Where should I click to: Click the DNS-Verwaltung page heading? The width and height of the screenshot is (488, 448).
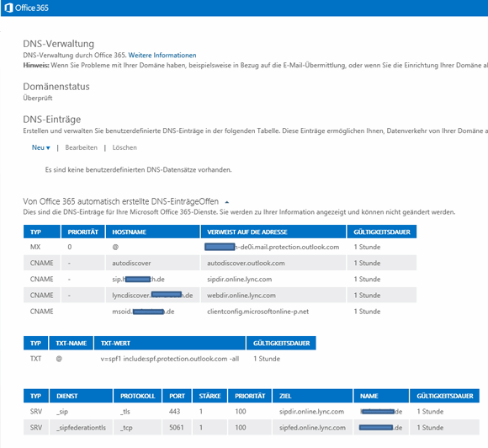59,44
